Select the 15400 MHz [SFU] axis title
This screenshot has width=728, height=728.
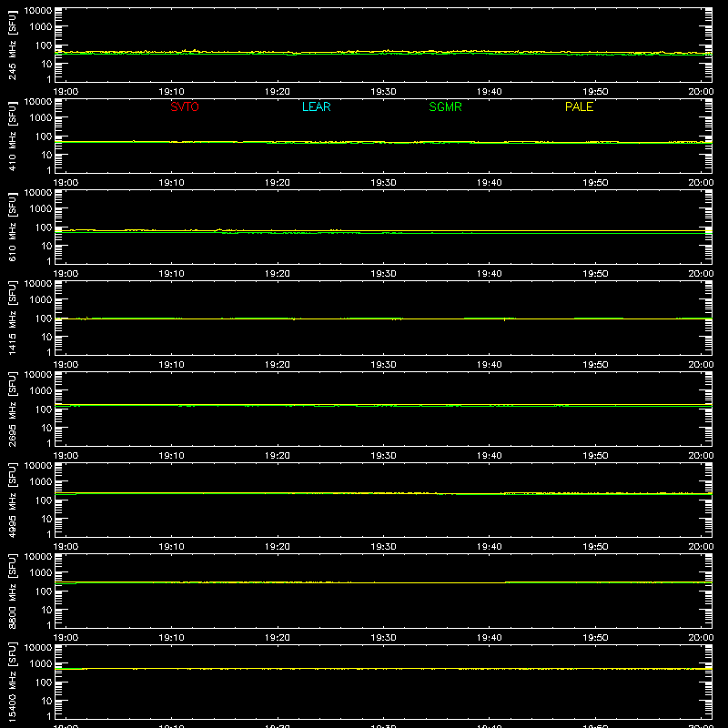click(x=13, y=682)
